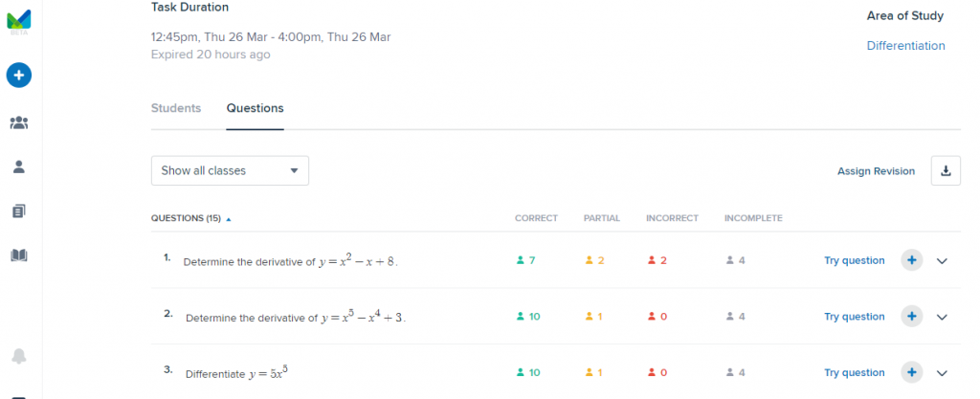This screenshot has height=399, width=980.
Task: Open the classes group icon in sidebar
Action: tap(19, 122)
